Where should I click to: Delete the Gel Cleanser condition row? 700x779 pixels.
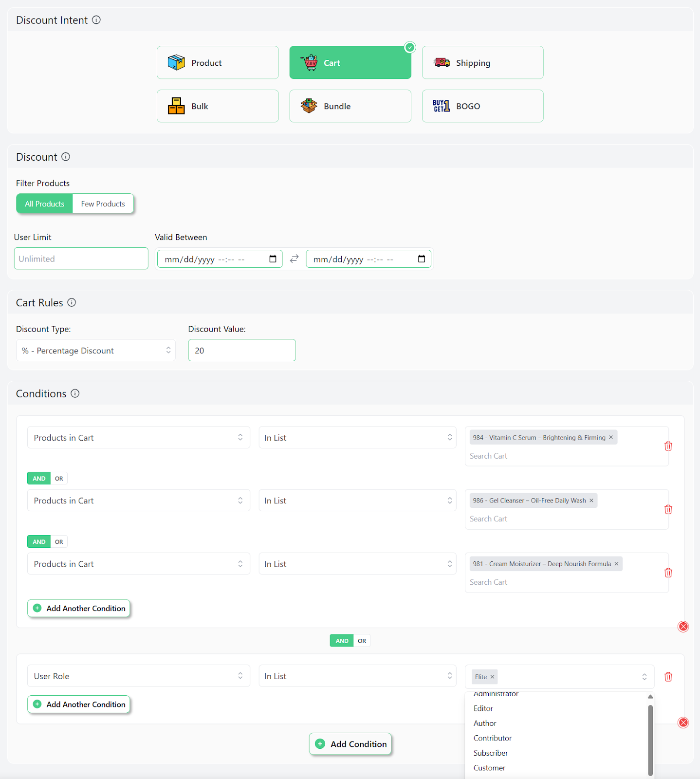tap(668, 509)
